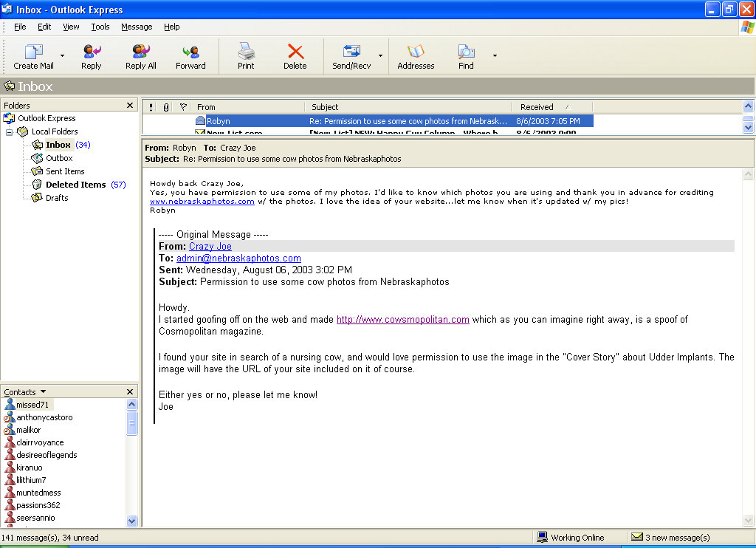Image resolution: width=756 pixels, height=548 pixels.
Task: Click the Reply toolbar icon
Action: click(92, 53)
